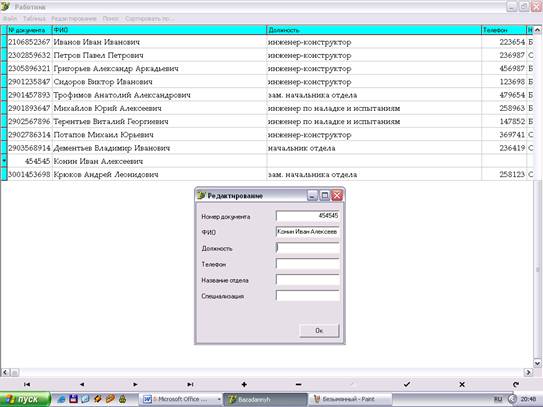Image resolution: width=543 pixels, height=407 pixels.
Task: Add new record with plus button
Action: (x=244, y=384)
